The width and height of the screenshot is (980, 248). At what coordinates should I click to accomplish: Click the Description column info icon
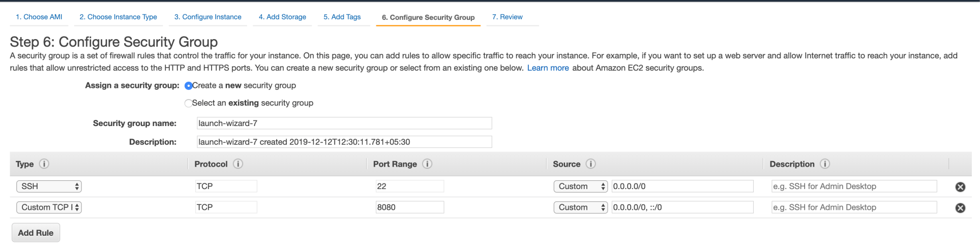tap(825, 164)
